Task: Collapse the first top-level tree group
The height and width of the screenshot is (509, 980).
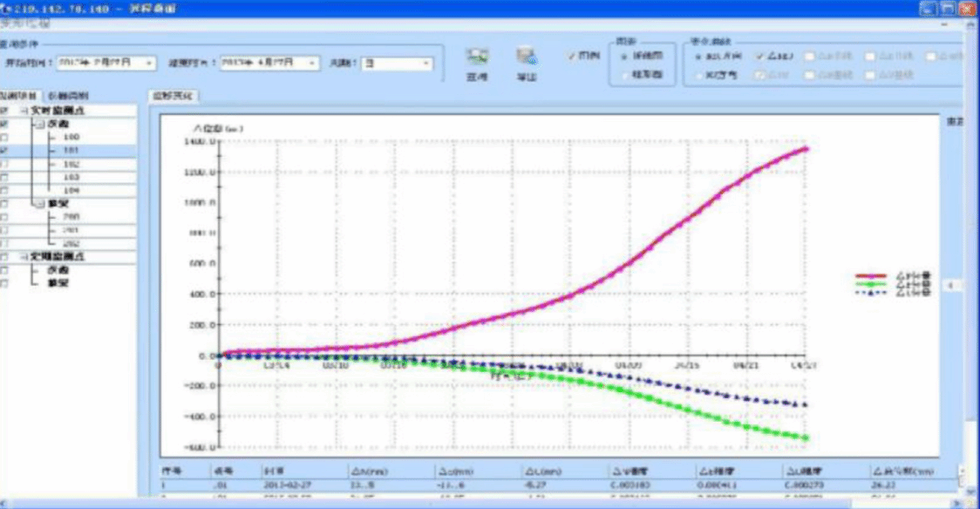Action: (23, 111)
